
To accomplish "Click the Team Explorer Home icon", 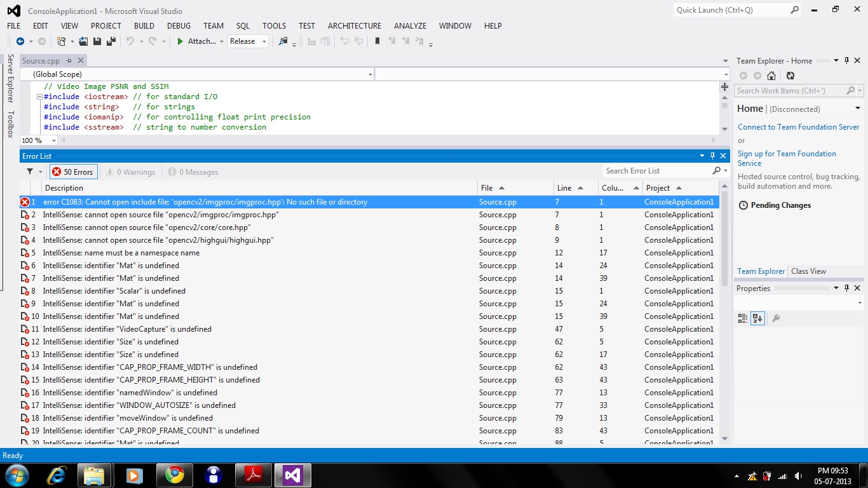I will (771, 76).
